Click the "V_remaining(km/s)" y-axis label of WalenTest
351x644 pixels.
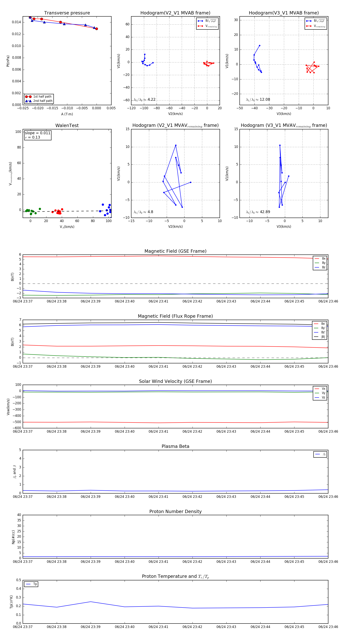click(11, 173)
